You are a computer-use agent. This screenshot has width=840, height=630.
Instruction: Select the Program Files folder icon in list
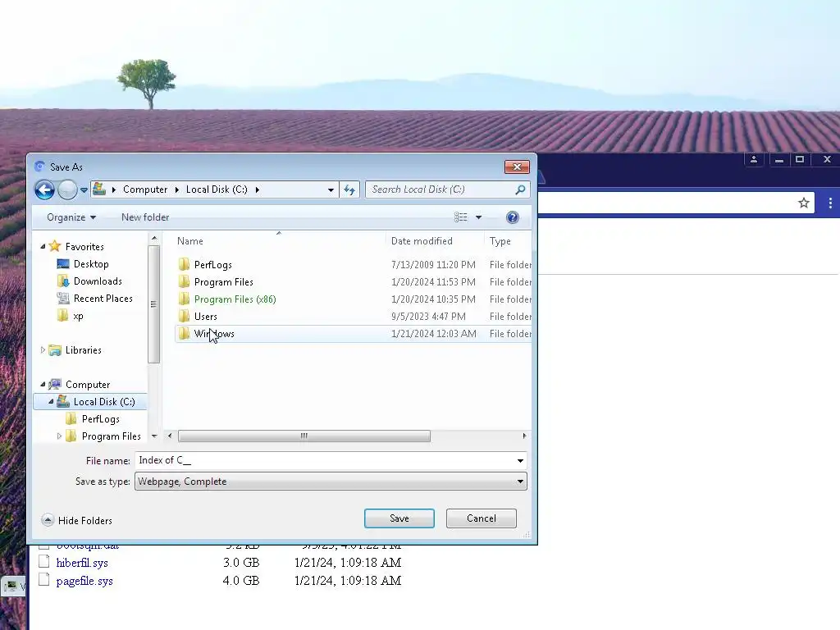(184, 282)
